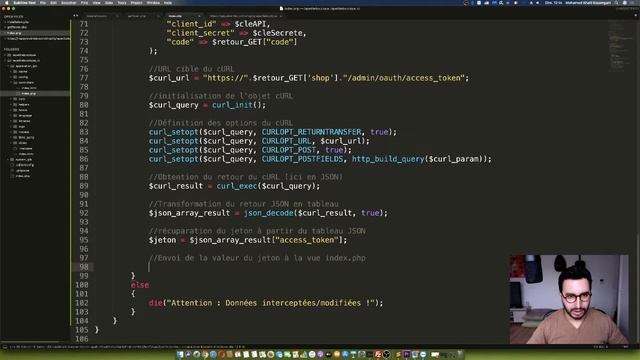Click line number 89 in the gutter
Screen dimensions: 640x360
(84, 186)
